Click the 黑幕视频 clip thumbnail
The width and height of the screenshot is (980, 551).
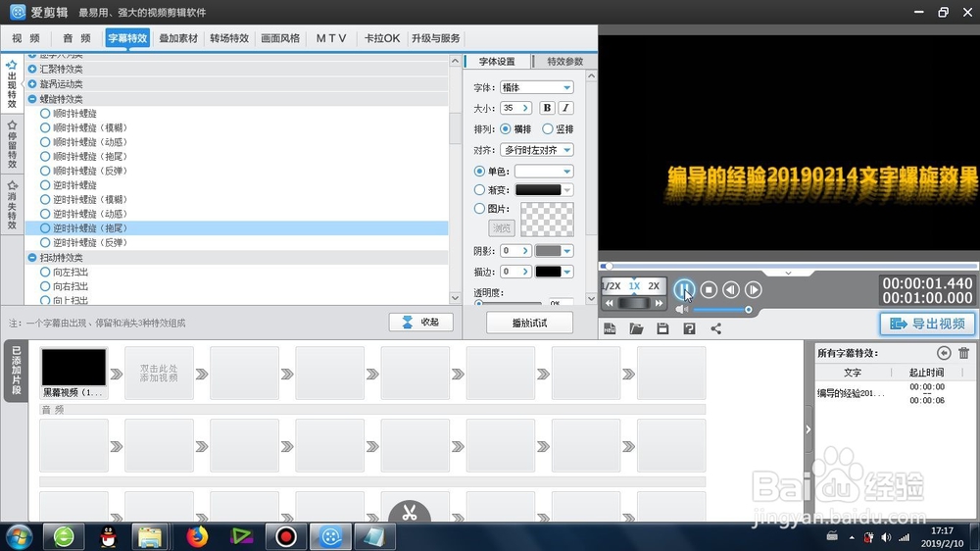pos(73,367)
